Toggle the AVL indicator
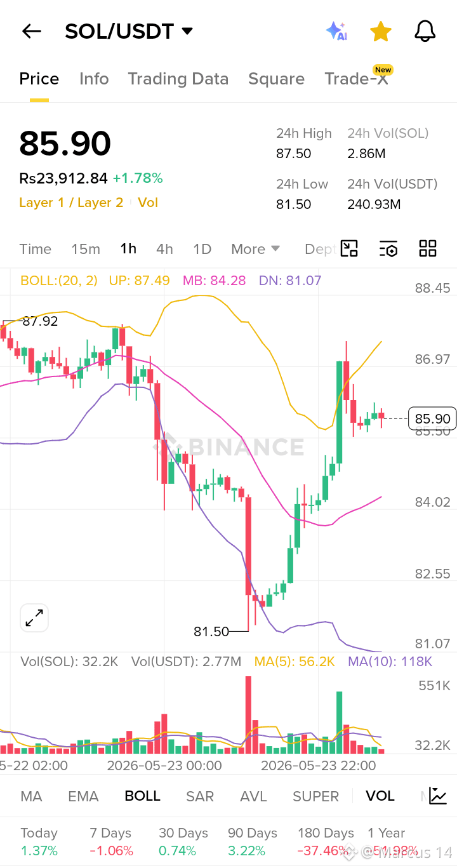Screen dimensions: 457x868 [253, 796]
